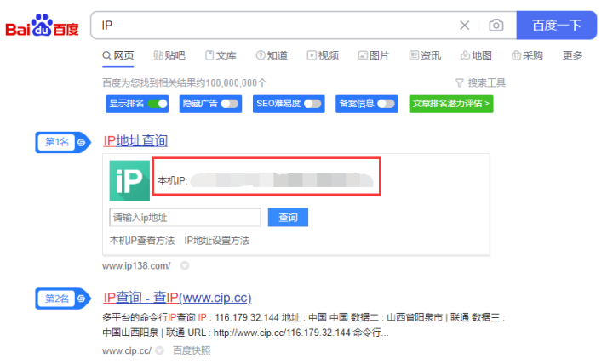The height and width of the screenshot is (364, 613).
Task: Click the blue 查询 button
Action: 288,217
